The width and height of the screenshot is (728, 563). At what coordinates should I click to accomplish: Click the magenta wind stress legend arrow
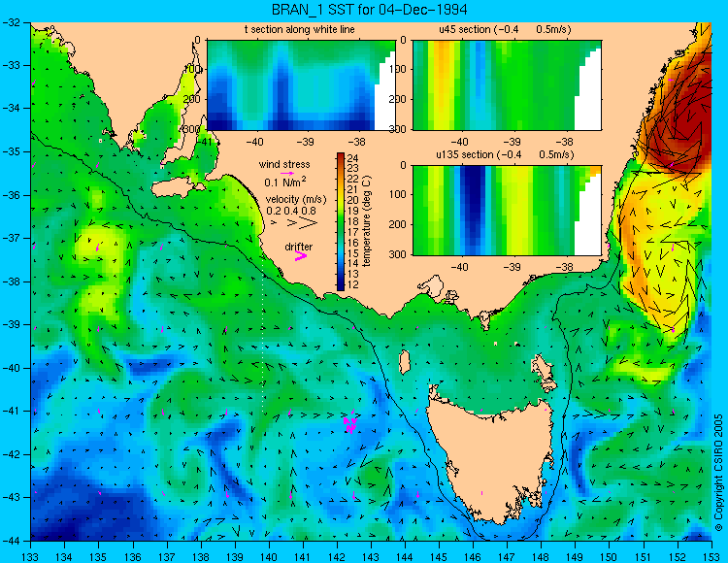click(x=287, y=173)
